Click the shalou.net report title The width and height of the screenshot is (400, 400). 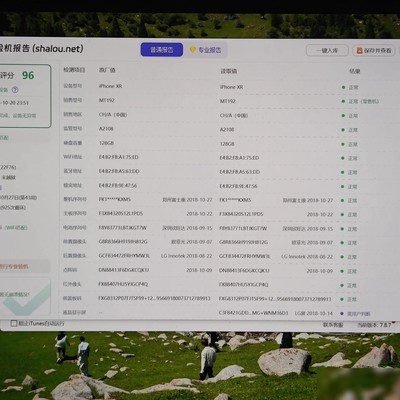(41, 49)
